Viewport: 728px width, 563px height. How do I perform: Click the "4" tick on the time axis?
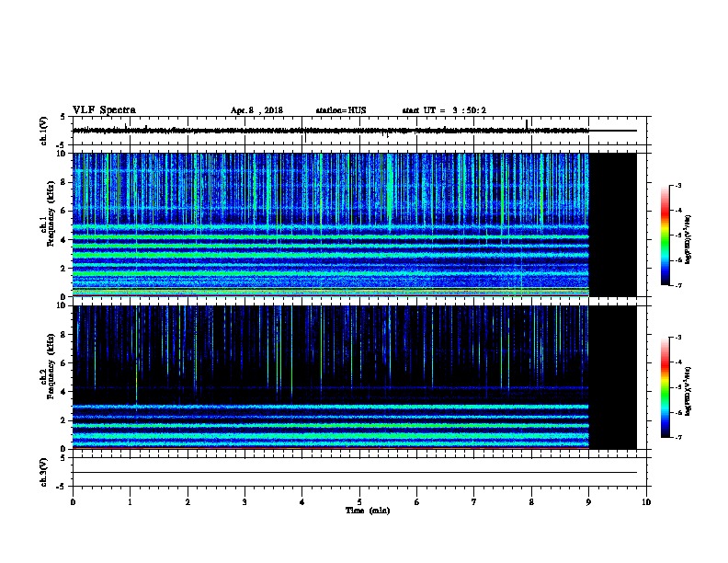[302, 502]
